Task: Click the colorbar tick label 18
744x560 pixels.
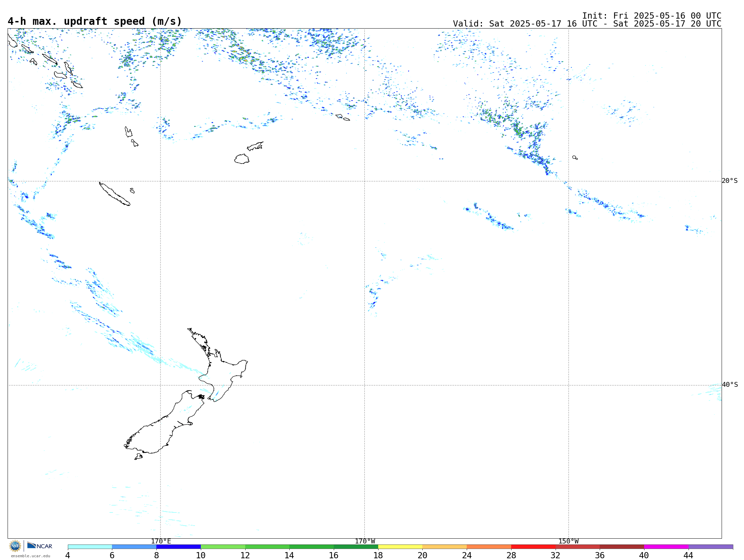Action: [378, 555]
